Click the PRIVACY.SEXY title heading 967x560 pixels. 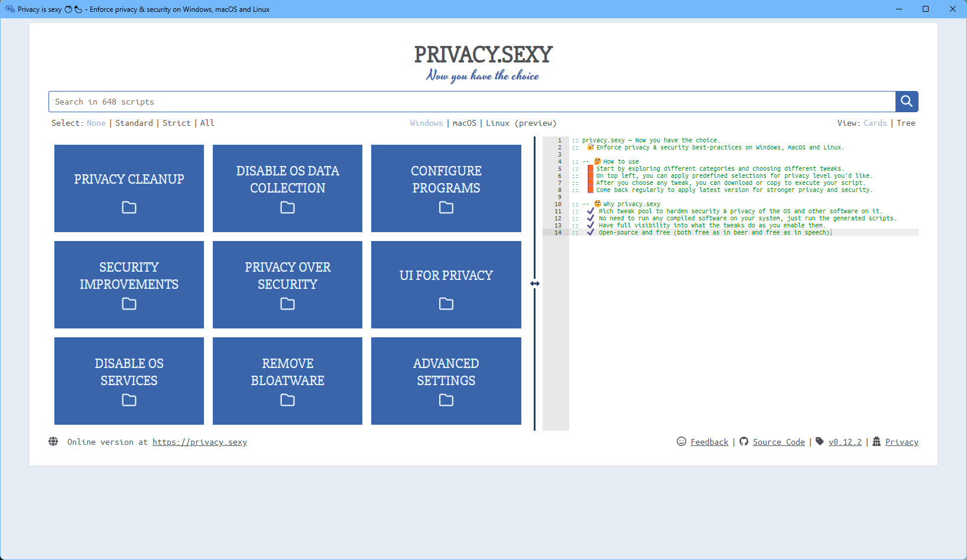pos(483,54)
